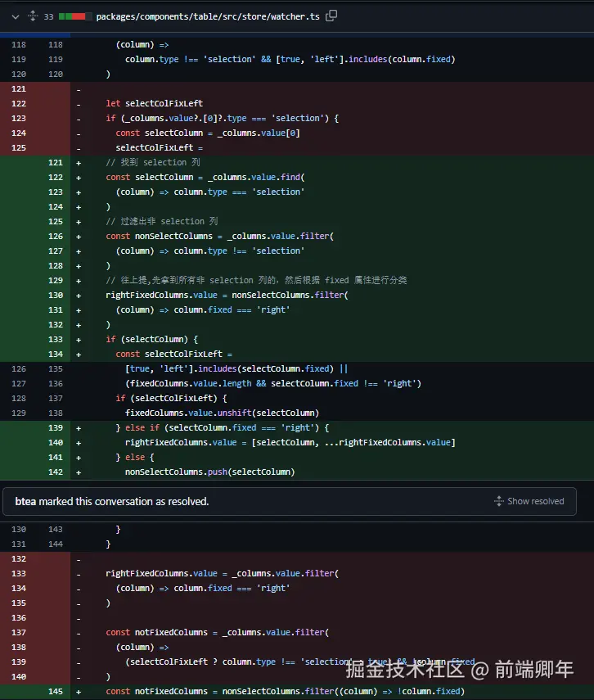Copy the watcher.ts file path

331,16
